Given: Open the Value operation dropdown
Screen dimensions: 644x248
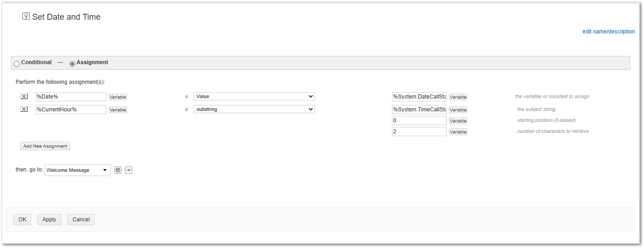Looking at the screenshot, I should 254,97.
